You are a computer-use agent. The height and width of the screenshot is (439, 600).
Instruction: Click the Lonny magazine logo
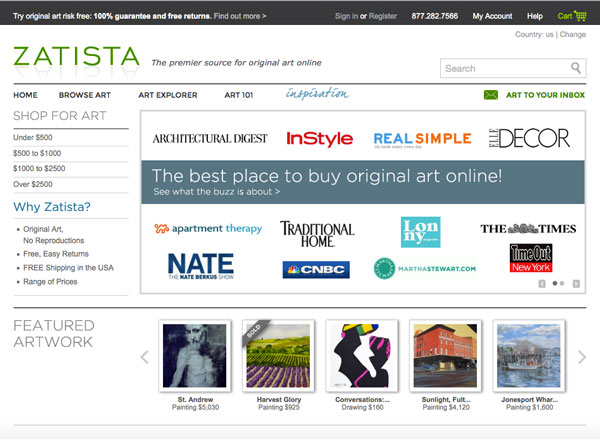tap(421, 232)
